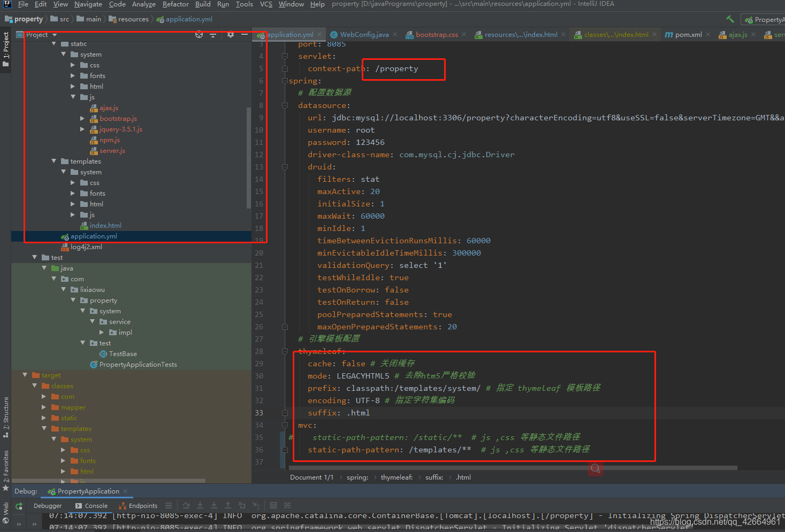Select the Console tab in Debug panel
The height and width of the screenshot is (532, 785).
92,506
